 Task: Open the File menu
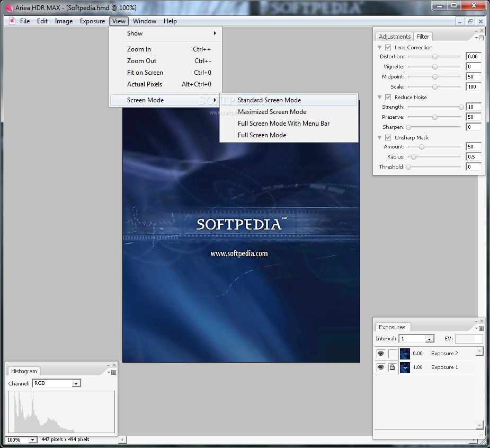pyautogui.click(x=25, y=21)
